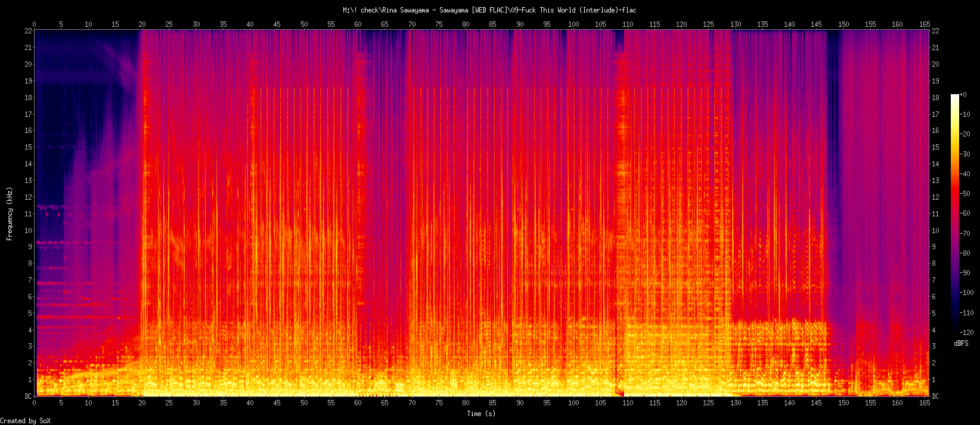Click '1' on the right frequency axis

tap(934, 380)
